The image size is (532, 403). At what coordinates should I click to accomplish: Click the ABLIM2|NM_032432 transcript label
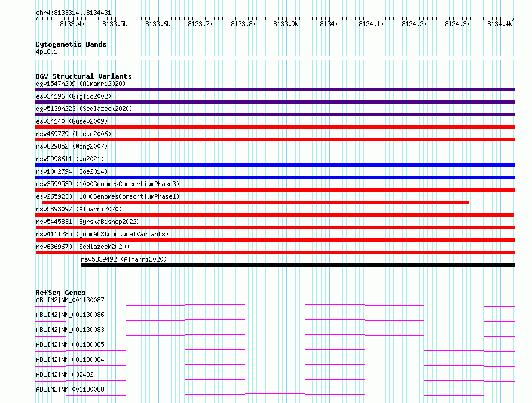[65, 374]
